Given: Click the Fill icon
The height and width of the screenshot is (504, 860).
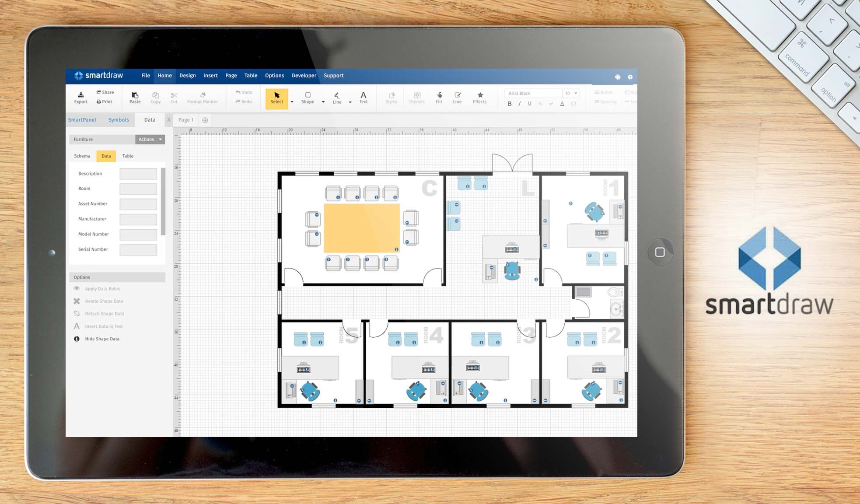Looking at the screenshot, I should [439, 97].
